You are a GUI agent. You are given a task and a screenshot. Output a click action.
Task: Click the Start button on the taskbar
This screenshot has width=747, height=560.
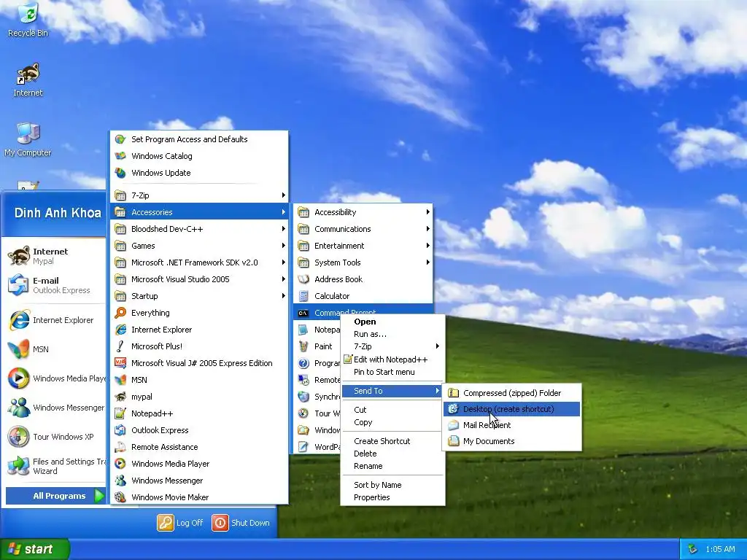(35, 549)
